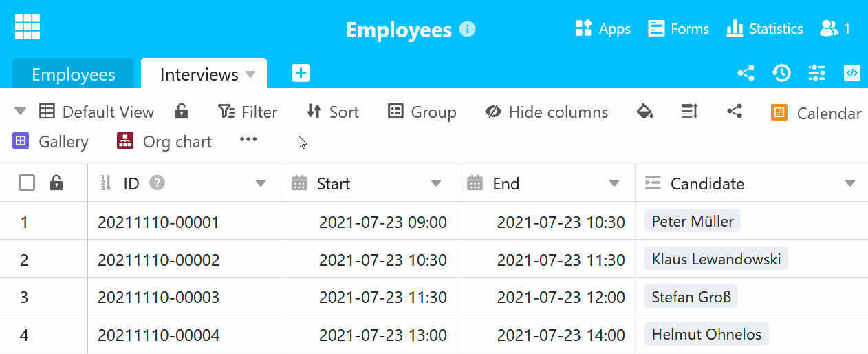This screenshot has height=354, width=868.
Task: Open the paint bucket row color tool
Action: pos(644,112)
